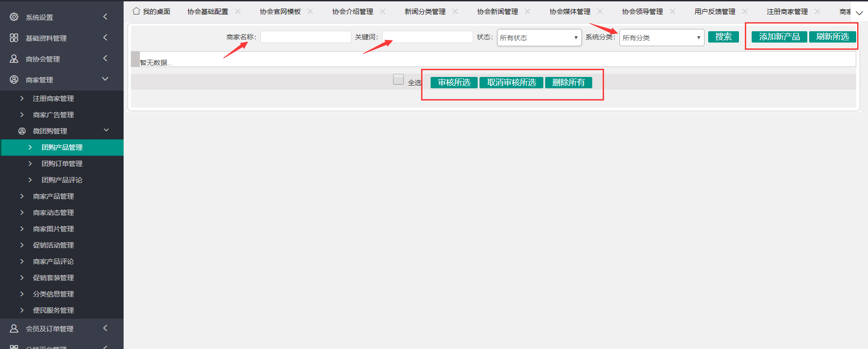Click the 添加新产品 button

[x=779, y=37]
